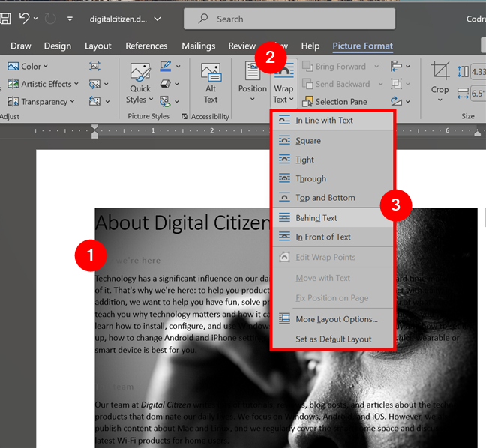The height and width of the screenshot is (448, 486).
Task: Choose In Line with Text wrapping
Action: tap(333, 121)
